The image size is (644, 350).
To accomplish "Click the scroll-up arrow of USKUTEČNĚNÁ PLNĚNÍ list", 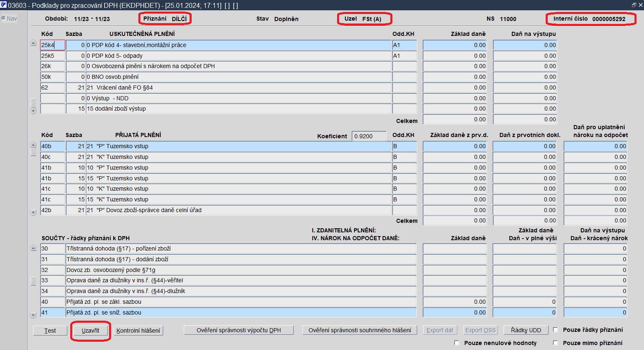I will (x=33, y=43).
